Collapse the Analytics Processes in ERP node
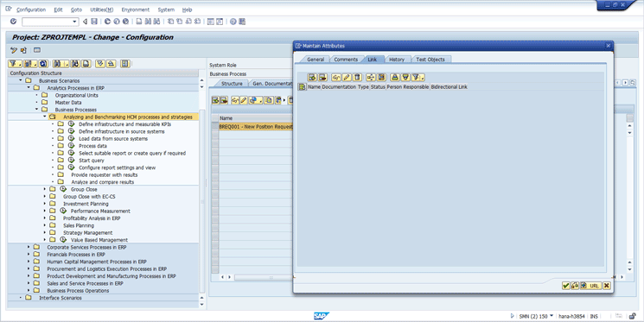The height and width of the screenshot is (322, 644). pos(29,88)
